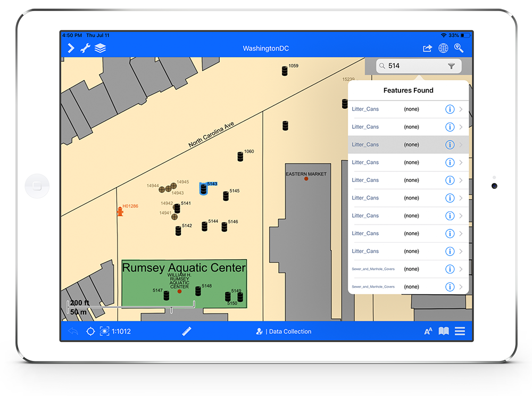532x396 pixels.
Task: Tap the share/export icon
Action: pyautogui.click(x=427, y=48)
